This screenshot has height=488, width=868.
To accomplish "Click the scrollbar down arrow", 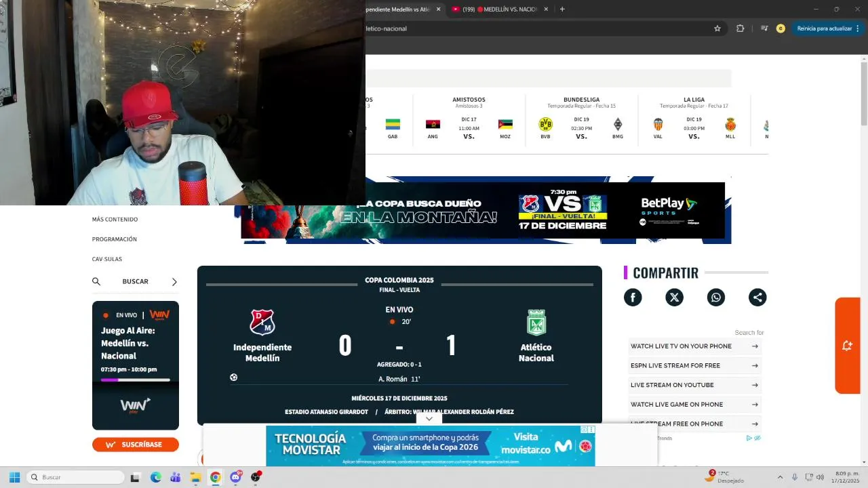I will coord(864,463).
